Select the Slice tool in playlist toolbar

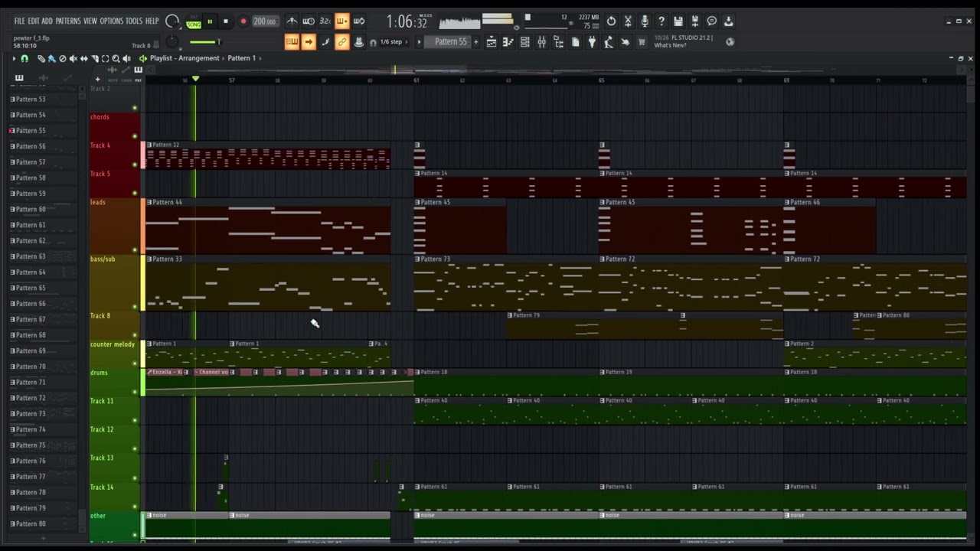click(x=95, y=58)
